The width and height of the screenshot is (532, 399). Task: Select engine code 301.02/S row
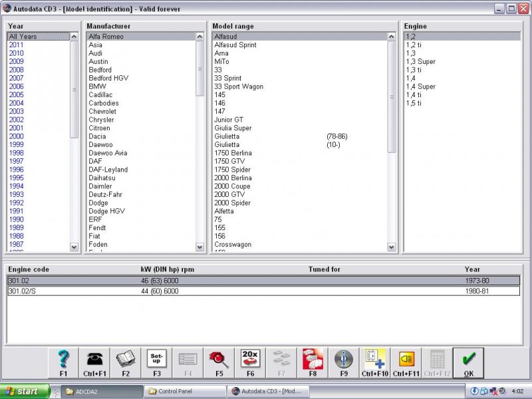pyautogui.click(x=263, y=291)
